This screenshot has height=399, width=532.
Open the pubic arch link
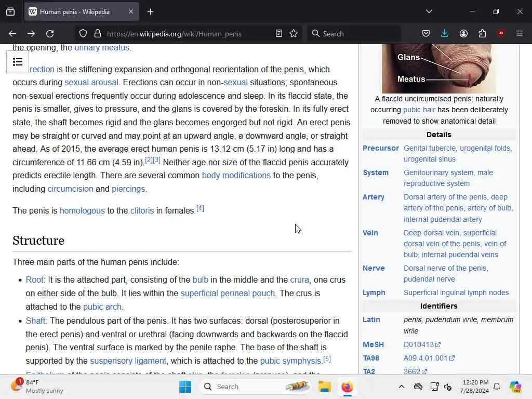pos(102,307)
